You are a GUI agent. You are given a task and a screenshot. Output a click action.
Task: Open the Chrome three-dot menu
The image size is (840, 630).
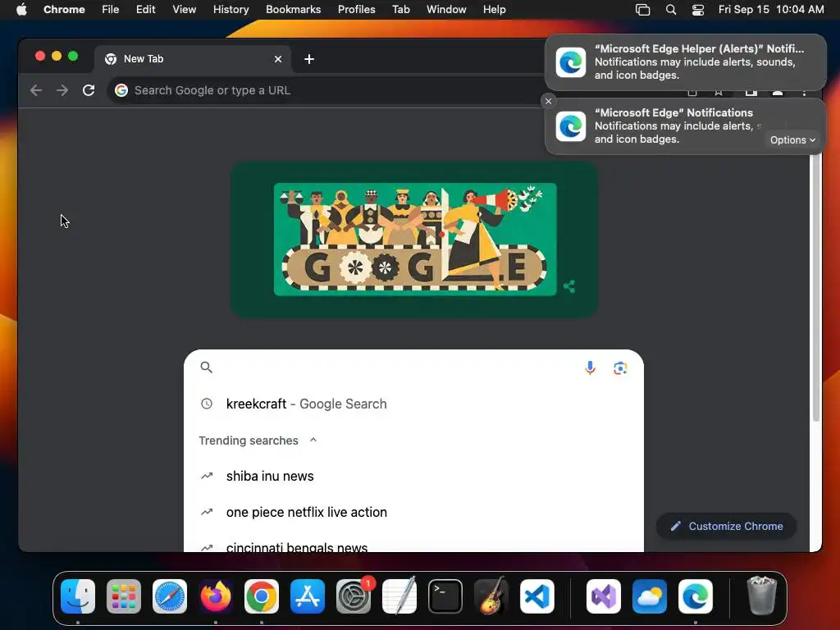click(x=804, y=92)
